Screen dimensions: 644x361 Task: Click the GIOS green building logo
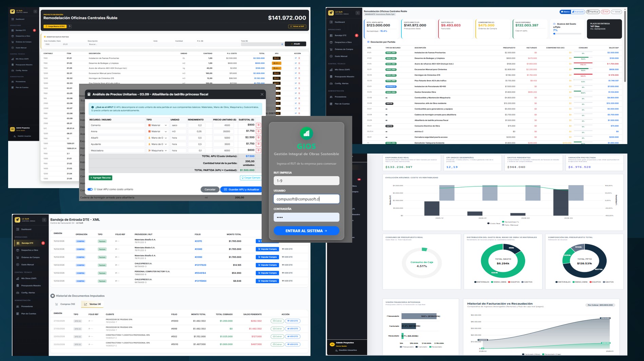click(x=306, y=133)
